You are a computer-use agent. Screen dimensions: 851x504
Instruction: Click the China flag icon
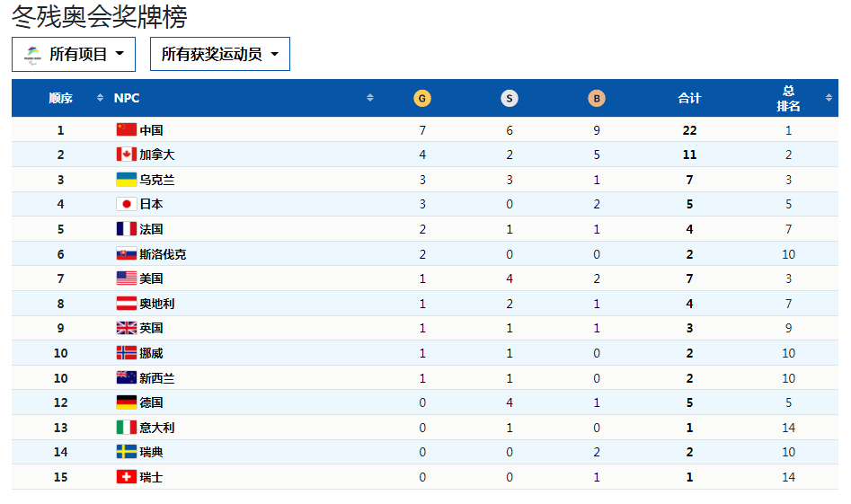[x=126, y=130]
